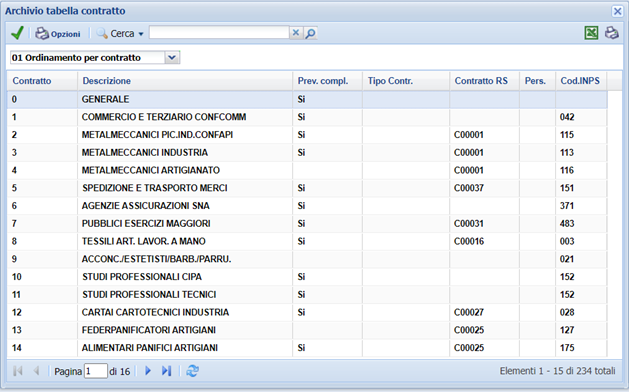The image size is (629, 392).
Task: Click Cod.INPS value 115
Action: [567, 135]
